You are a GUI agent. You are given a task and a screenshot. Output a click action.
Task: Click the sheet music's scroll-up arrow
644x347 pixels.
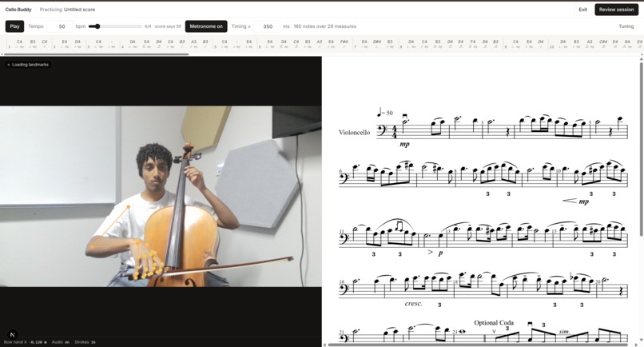click(641, 60)
